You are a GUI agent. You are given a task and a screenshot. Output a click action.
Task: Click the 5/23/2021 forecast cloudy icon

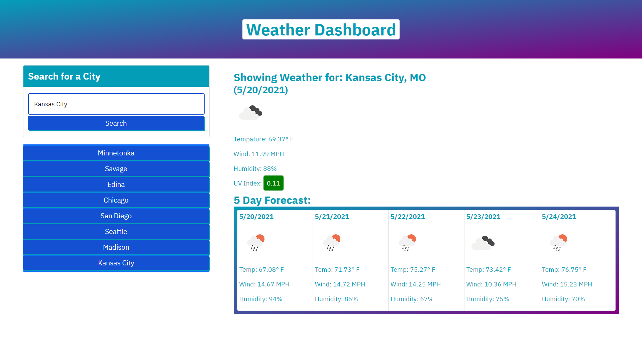tap(483, 243)
